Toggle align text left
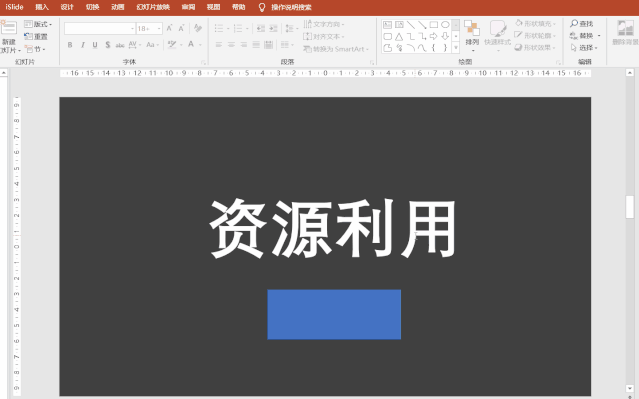This screenshot has height=399, width=639. coord(219,44)
